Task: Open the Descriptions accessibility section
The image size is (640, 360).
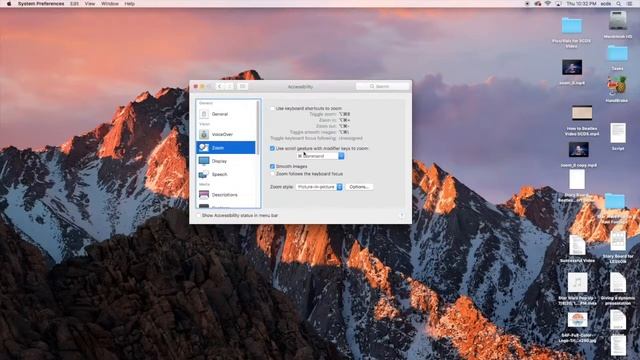Action: click(x=226, y=195)
